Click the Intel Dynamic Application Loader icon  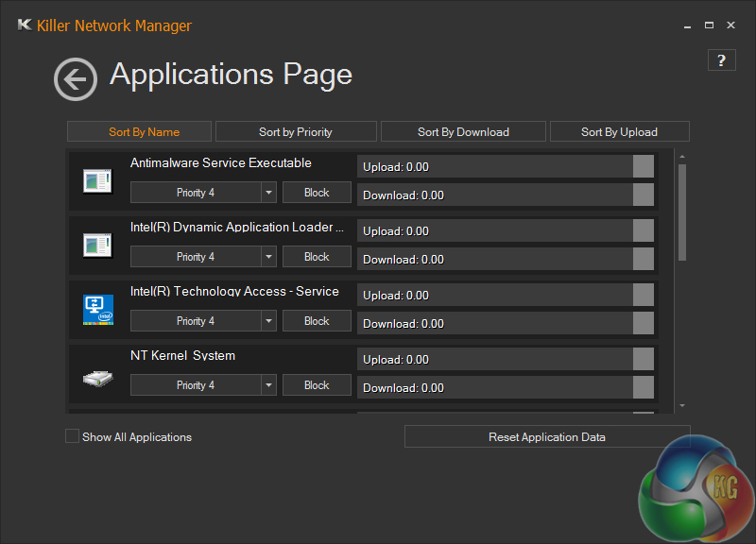tap(97, 246)
